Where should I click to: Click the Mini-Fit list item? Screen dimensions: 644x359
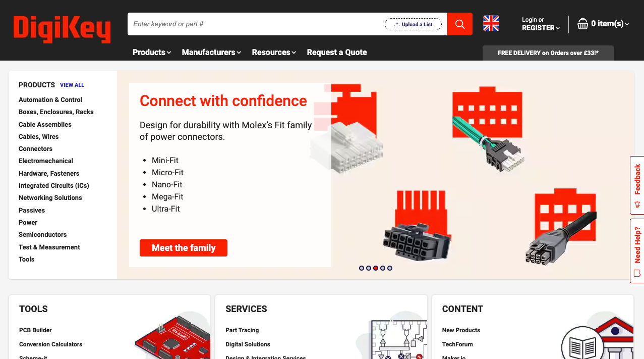tap(165, 161)
